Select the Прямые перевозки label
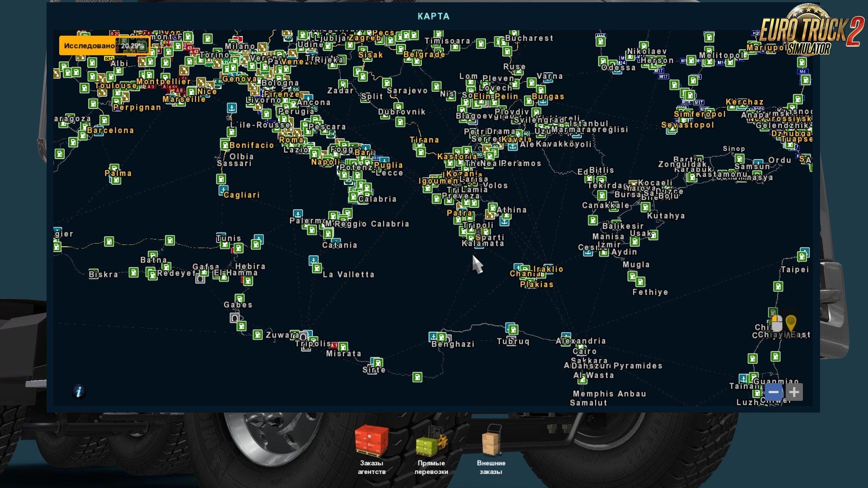Screen dimensions: 868x488 tap(431, 467)
